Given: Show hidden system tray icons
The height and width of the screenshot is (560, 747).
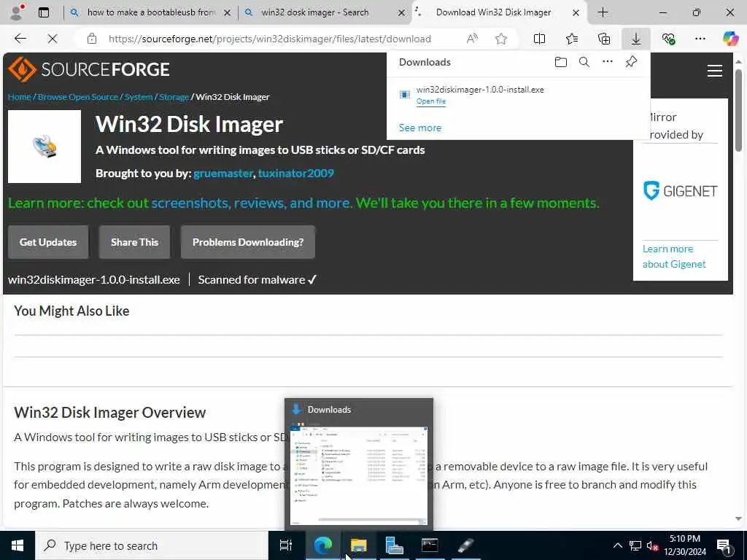Looking at the screenshot, I should click(617, 545).
